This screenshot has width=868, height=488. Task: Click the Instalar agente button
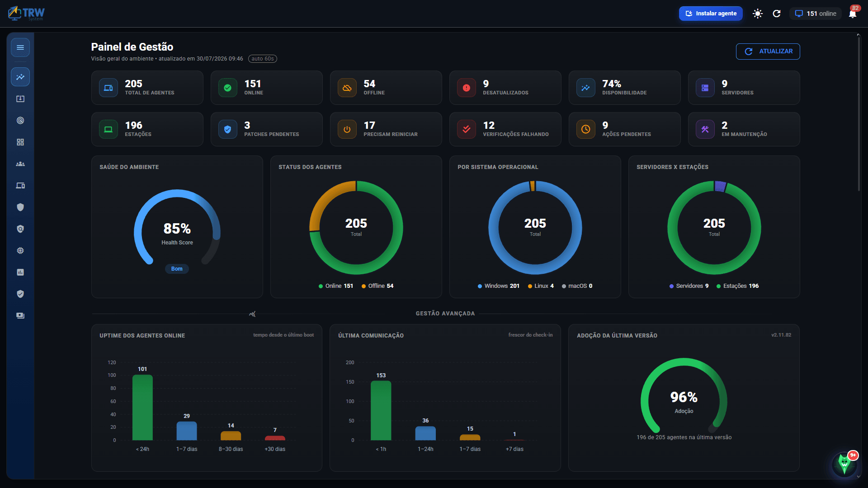711,14
